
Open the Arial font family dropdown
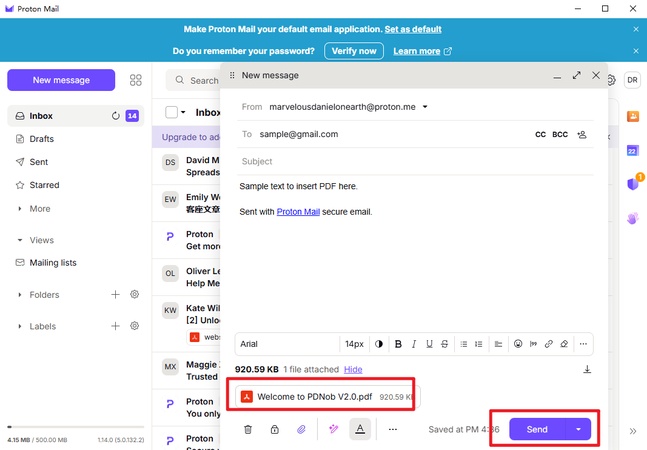287,344
